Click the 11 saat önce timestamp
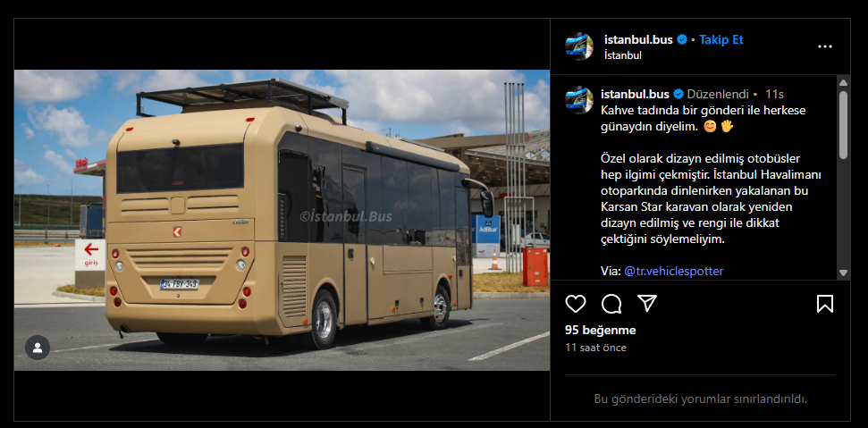868x428 pixels. point(595,348)
